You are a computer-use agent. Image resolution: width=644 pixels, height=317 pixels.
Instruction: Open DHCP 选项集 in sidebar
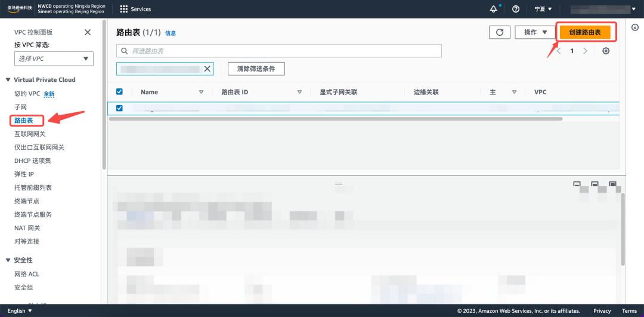tap(33, 161)
